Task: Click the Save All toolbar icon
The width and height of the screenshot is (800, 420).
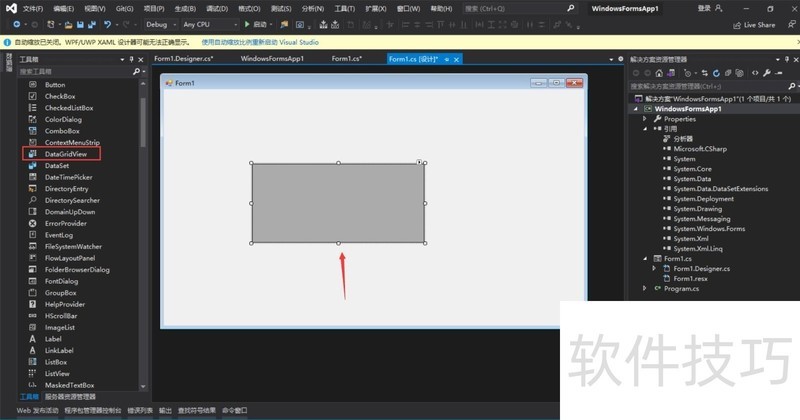Action: 90,24
